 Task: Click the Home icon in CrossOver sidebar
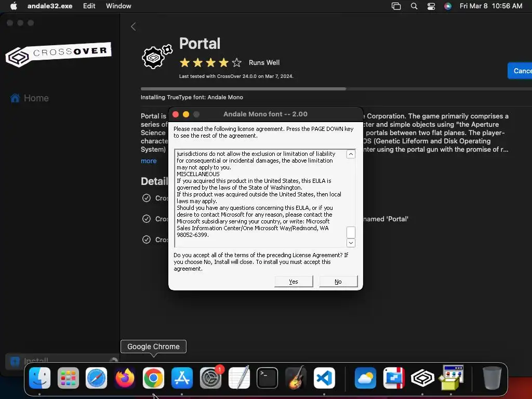click(15, 98)
